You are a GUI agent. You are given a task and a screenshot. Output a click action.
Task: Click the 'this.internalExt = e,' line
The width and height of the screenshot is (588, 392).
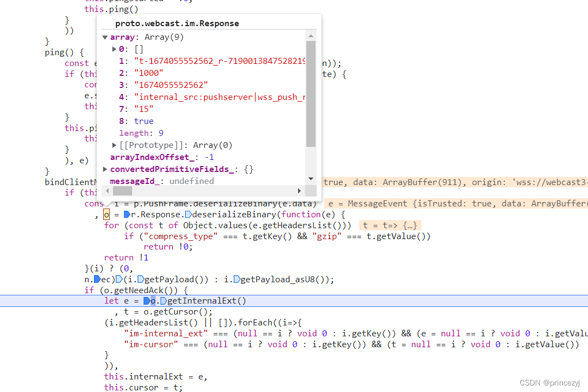click(156, 377)
